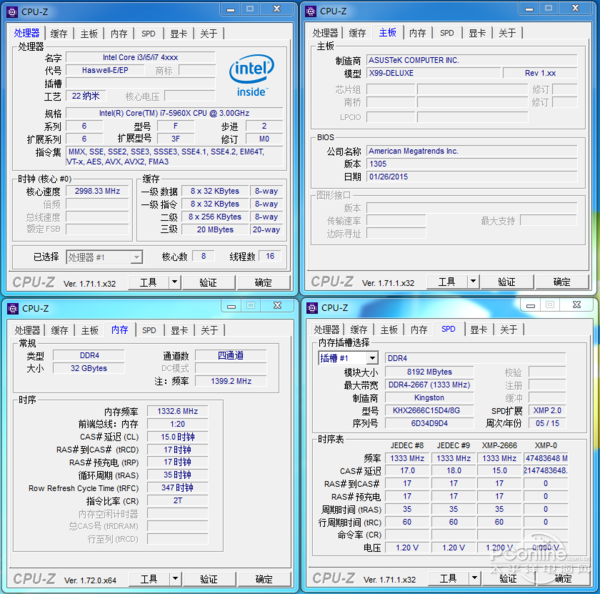Image resolution: width=600 pixels, height=594 pixels.
Task: Click 工具 button in the processor window
Action: pos(148,282)
